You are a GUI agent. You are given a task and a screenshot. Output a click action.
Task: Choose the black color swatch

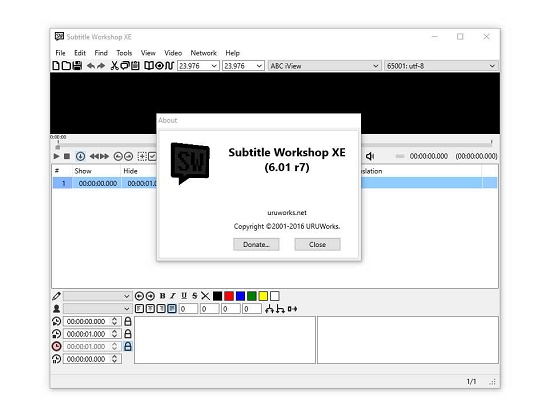coord(217,296)
